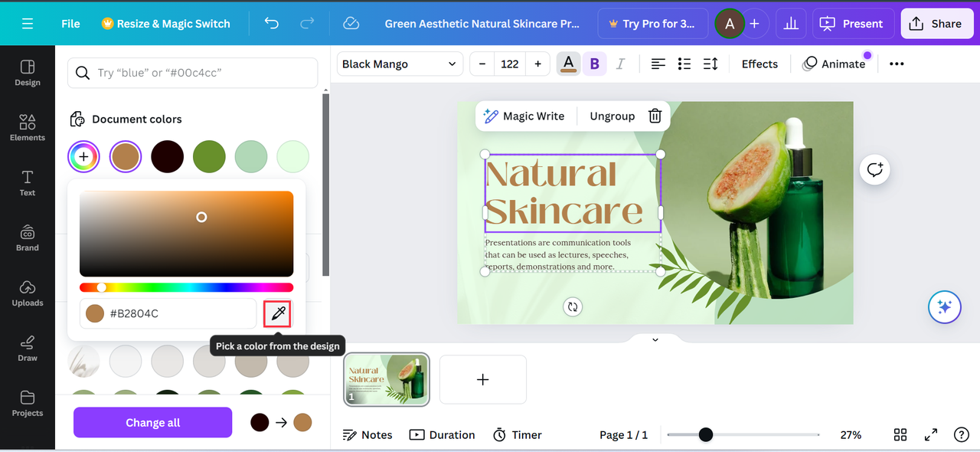980x452 pixels.
Task: Select the olive green document color
Action: (209, 157)
